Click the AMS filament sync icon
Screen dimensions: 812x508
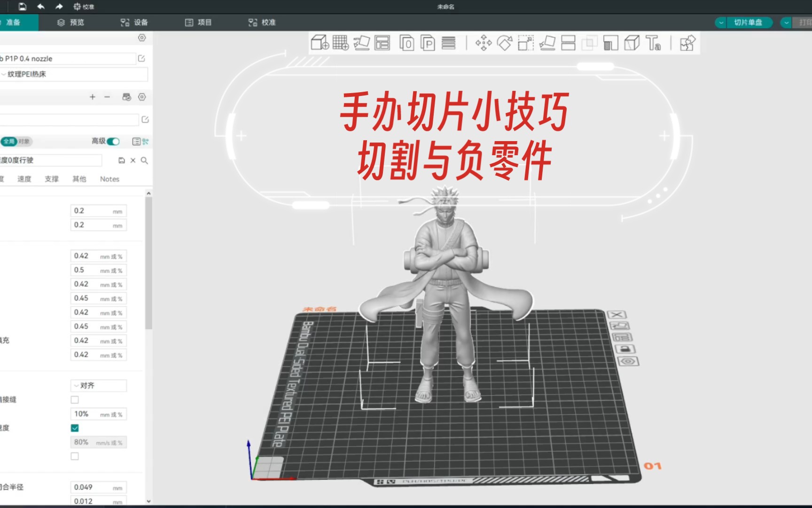click(x=126, y=97)
